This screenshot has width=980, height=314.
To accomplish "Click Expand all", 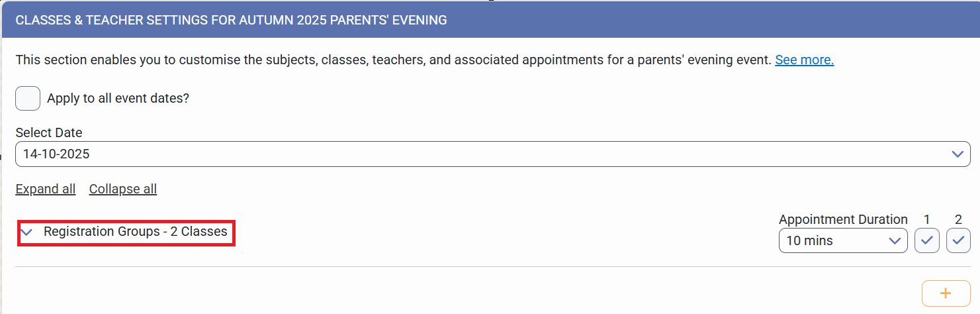I will pos(45,189).
